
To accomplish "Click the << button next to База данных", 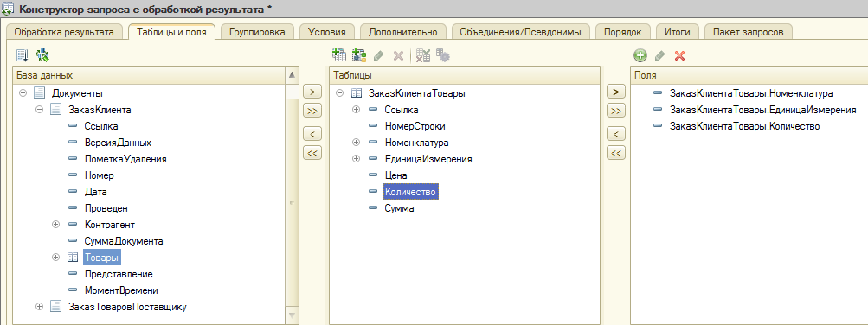I will pos(312,153).
